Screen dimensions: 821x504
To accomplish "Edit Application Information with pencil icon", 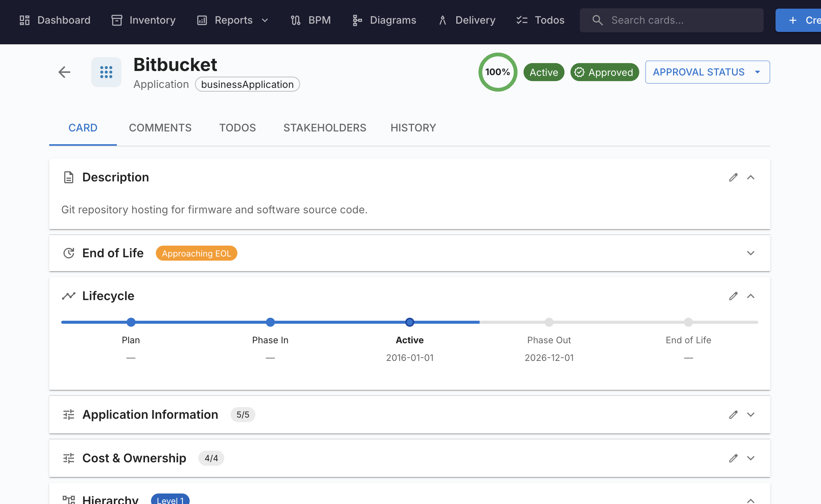I will [733, 415].
